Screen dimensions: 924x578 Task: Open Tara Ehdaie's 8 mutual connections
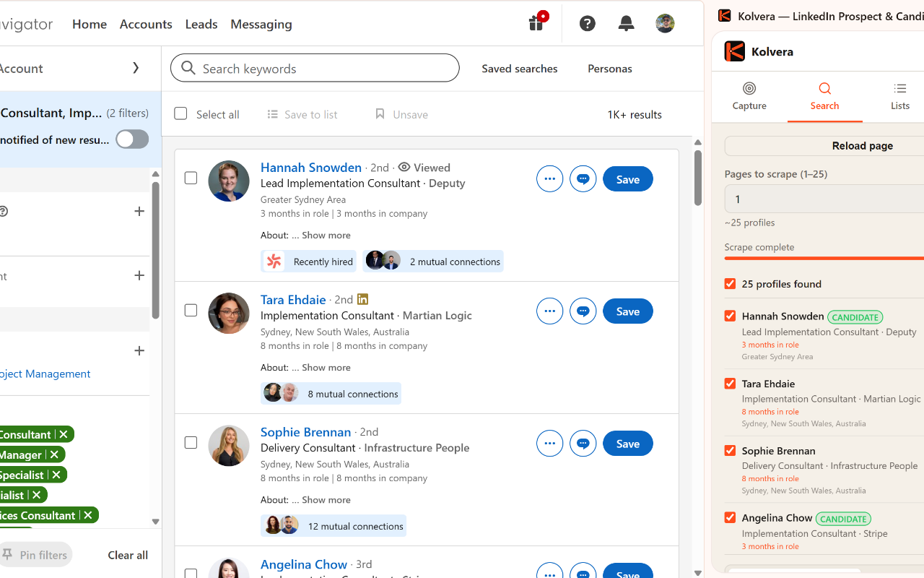pyautogui.click(x=331, y=394)
